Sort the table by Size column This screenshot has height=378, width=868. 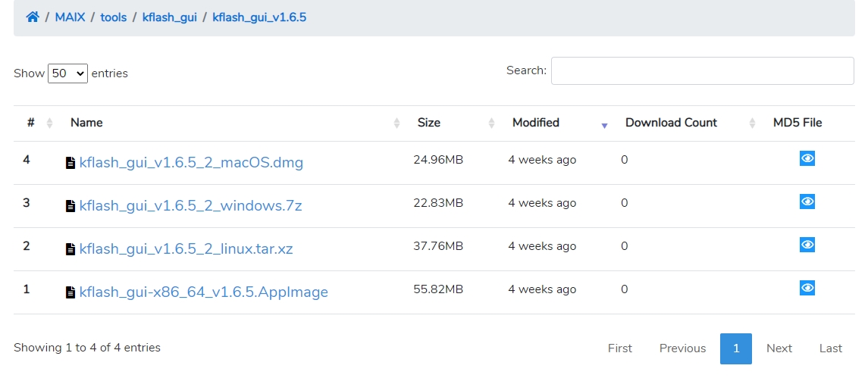tap(428, 123)
